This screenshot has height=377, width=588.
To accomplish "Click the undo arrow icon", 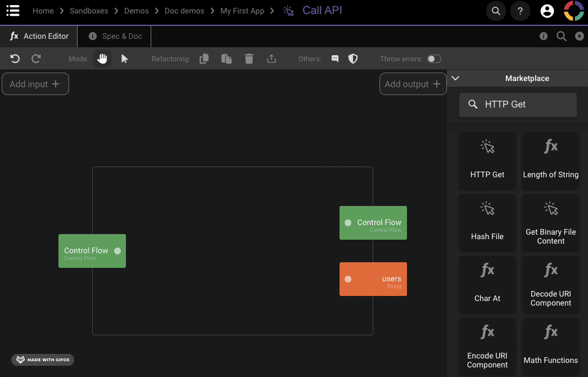I will pos(15,59).
